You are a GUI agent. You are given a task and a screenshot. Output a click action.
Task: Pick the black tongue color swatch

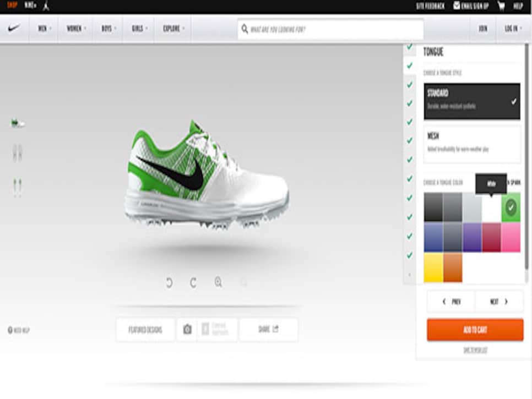click(433, 207)
